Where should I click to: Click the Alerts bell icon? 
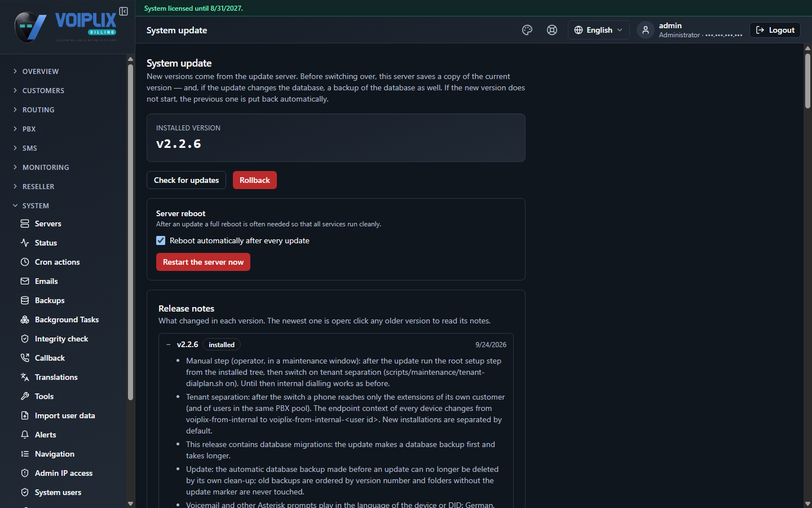[x=25, y=435]
